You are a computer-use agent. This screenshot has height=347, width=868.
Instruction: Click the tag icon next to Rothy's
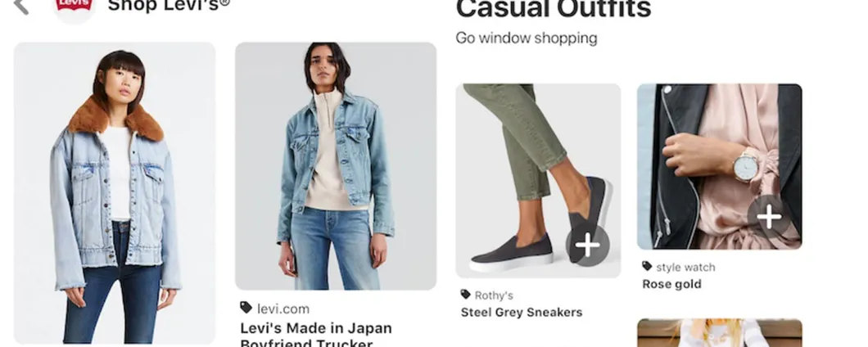click(466, 295)
